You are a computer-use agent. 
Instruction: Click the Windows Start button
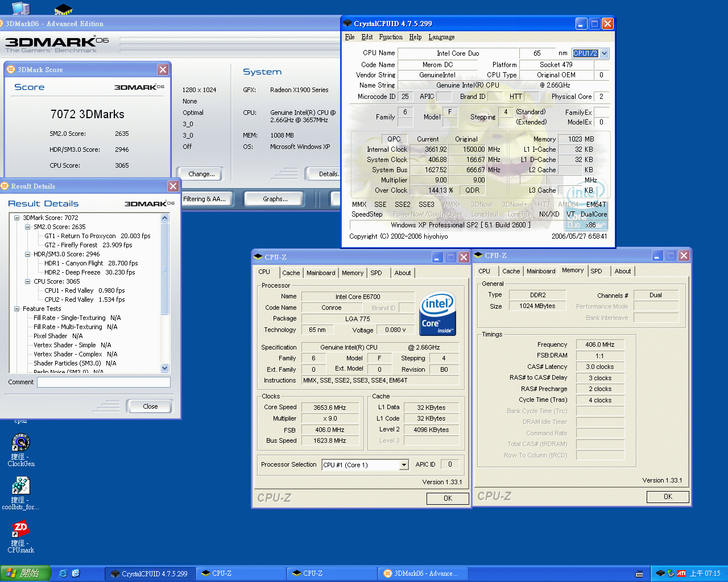(x=26, y=573)
